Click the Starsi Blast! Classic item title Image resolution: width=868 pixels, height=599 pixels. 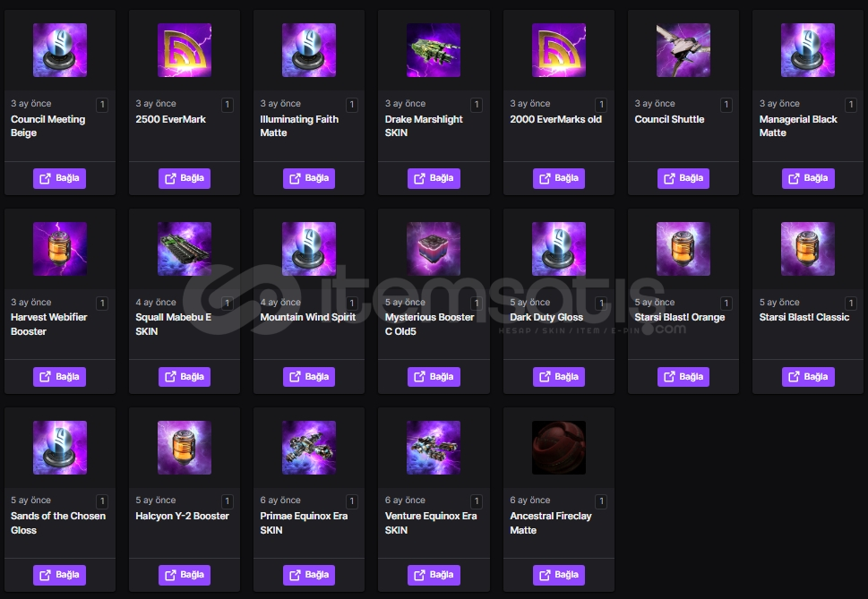(804, 317)
